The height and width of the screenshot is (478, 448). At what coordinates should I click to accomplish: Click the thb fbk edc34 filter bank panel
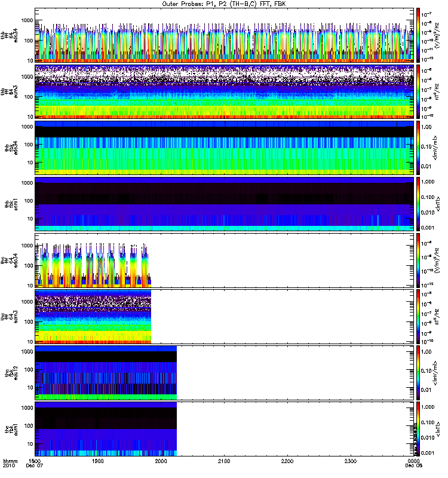click(224, 148)
